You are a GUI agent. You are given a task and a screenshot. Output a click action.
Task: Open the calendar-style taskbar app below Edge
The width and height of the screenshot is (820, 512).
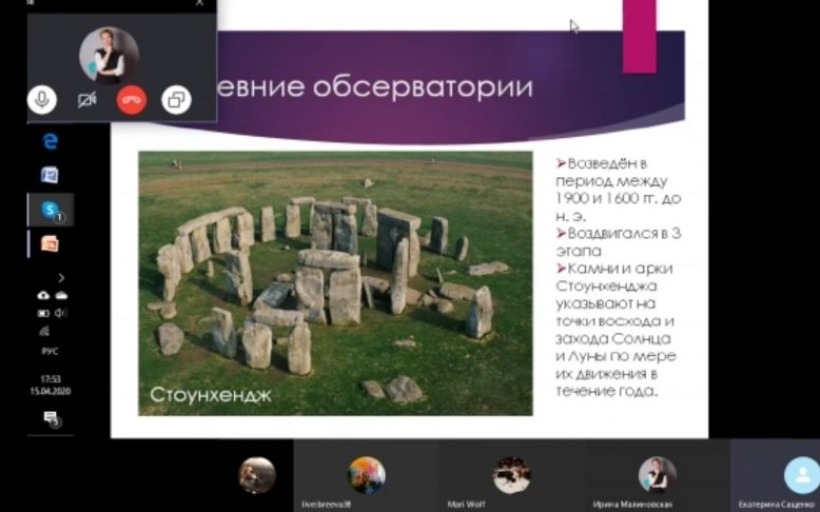50,175
